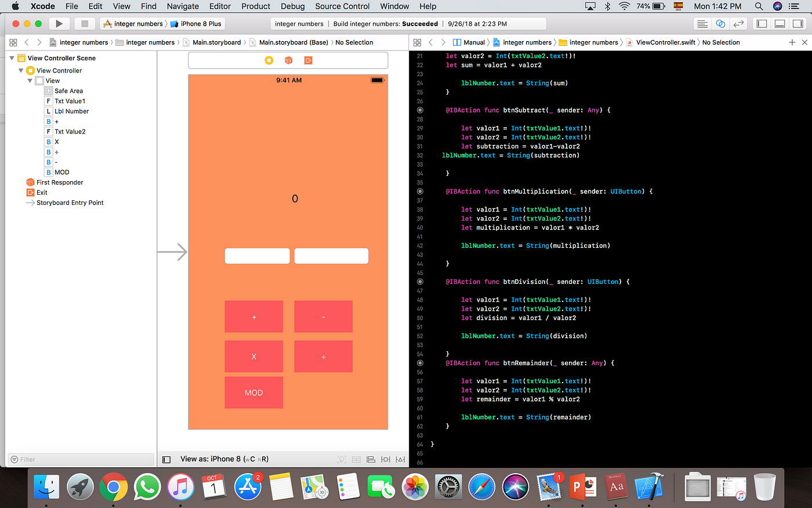Switch to the assistant editor mode
The image size is (812, 508).
pos(720,24)
